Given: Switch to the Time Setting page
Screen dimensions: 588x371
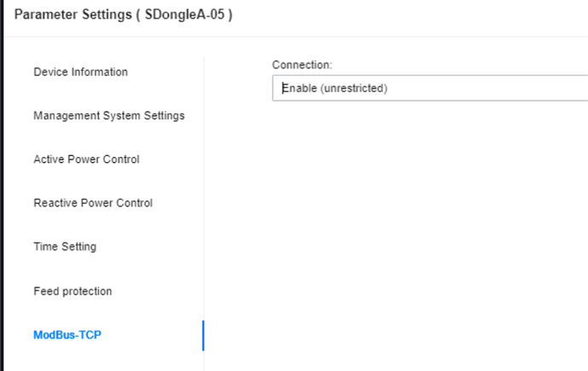Looking at the screenshot, I should [x=65, y=246].
